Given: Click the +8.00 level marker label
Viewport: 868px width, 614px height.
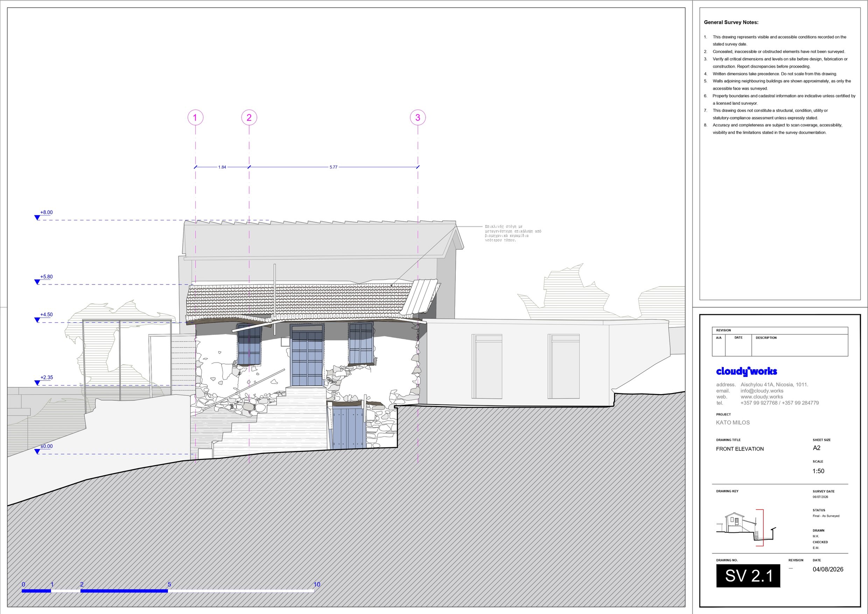Looking at the screenshot, I should [46, 212].
